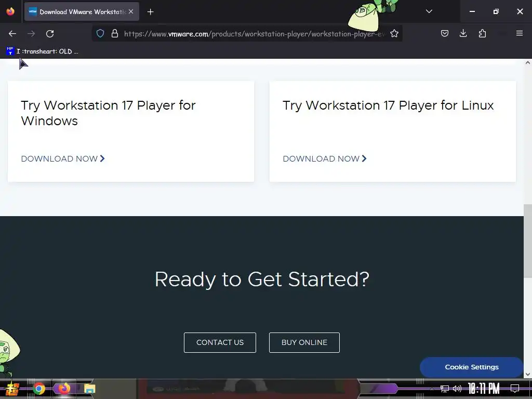Viewport: 532px width, 399px height.
Task: Close the Download VMware Workstation tab
Action: [131, 11]
